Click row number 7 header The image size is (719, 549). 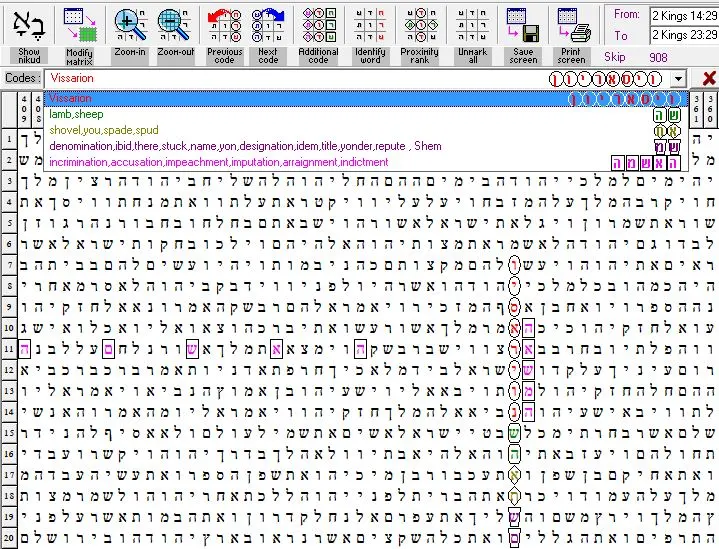coord(9,265)
